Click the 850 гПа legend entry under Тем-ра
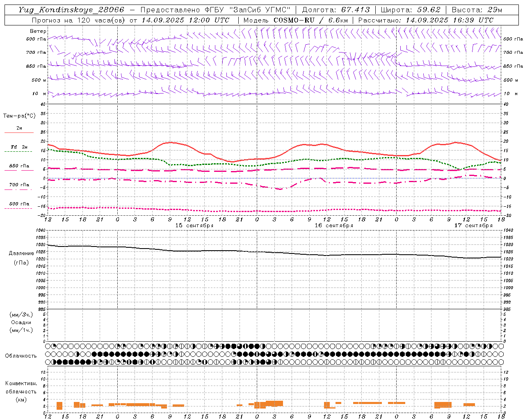The width and height of the screenshot is (525, 420). [19, 166]
